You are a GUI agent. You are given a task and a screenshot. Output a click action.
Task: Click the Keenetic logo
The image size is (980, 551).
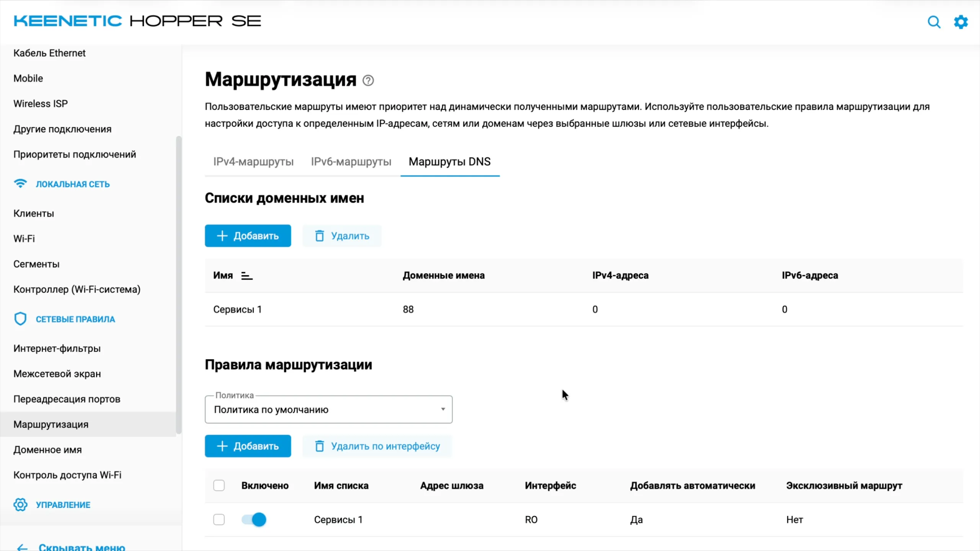(137, 21)
